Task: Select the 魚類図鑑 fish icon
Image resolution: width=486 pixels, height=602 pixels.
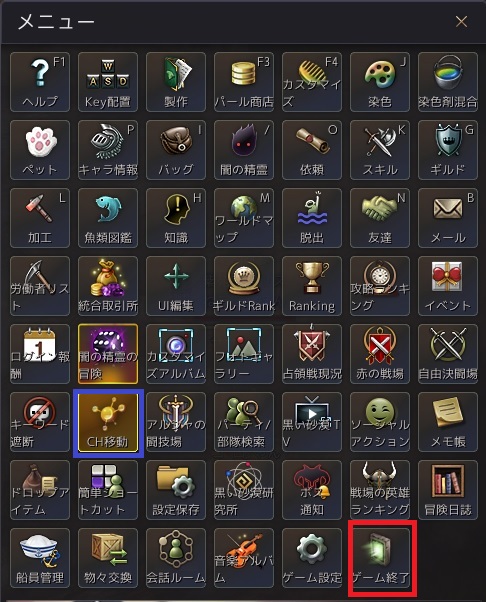Action: [x=108, y=218]
